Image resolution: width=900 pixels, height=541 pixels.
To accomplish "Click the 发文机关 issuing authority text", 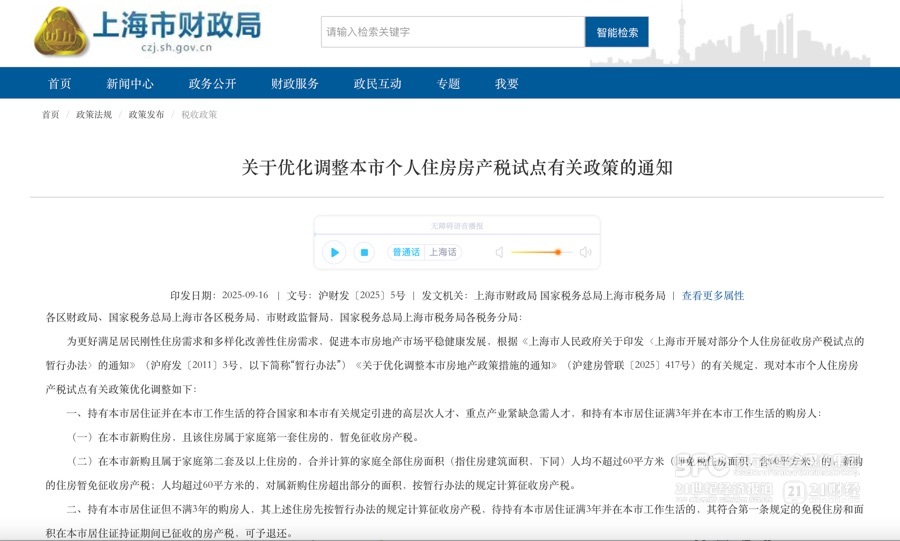I will (x=544, y=295).
